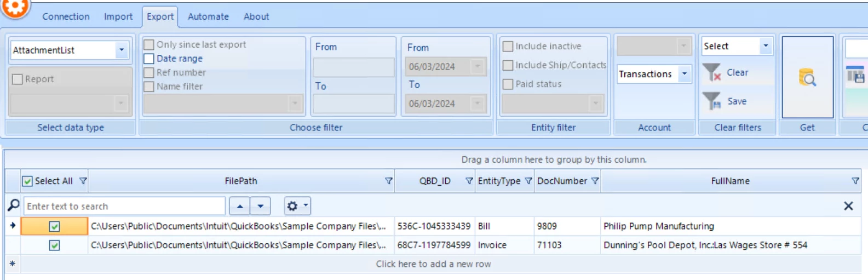Toggle the Ref number checkbox
The image size is (868, 280).
point(148,72)
